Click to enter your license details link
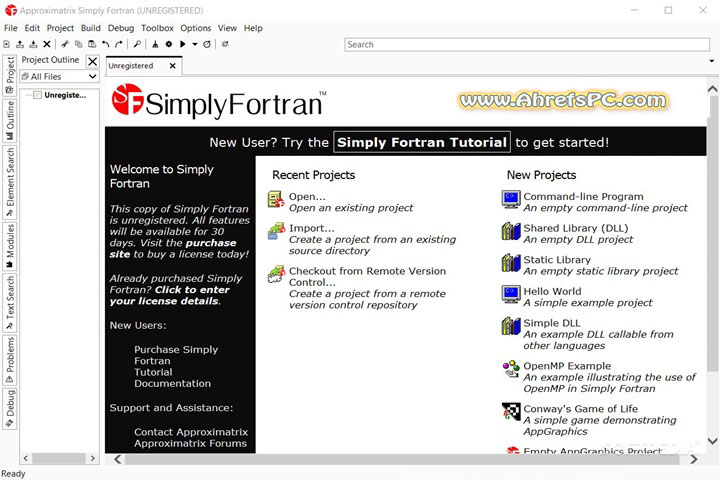 point(169,295)
